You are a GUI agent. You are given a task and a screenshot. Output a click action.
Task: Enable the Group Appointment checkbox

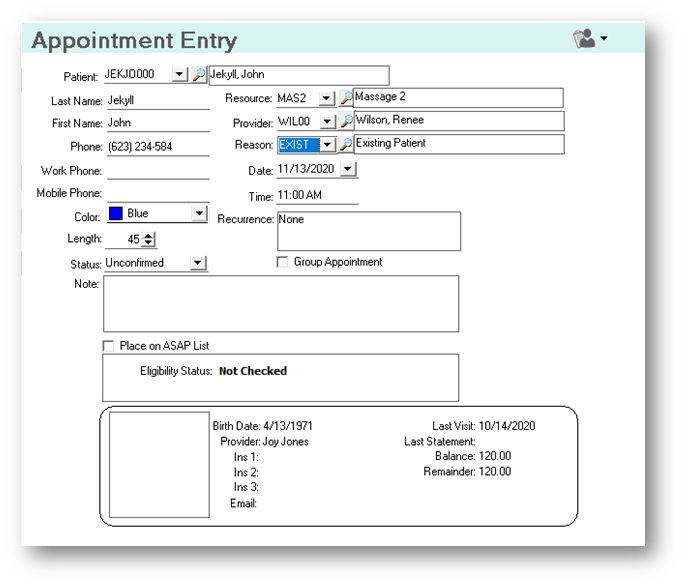283,262
